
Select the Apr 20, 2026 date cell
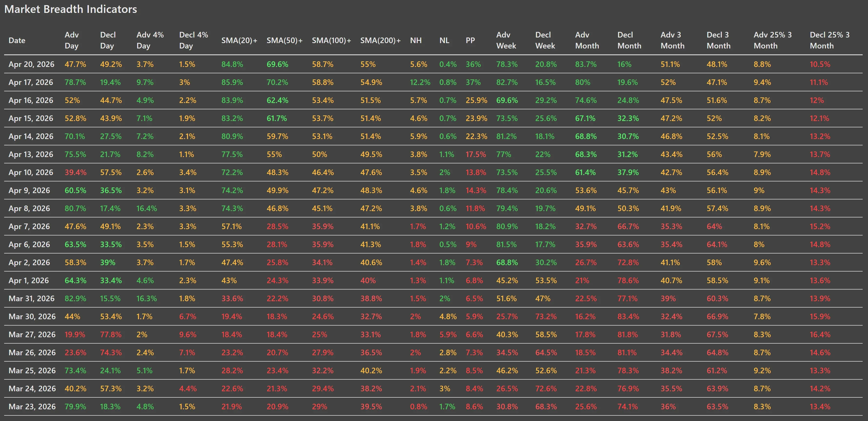[x=31, y=64]
